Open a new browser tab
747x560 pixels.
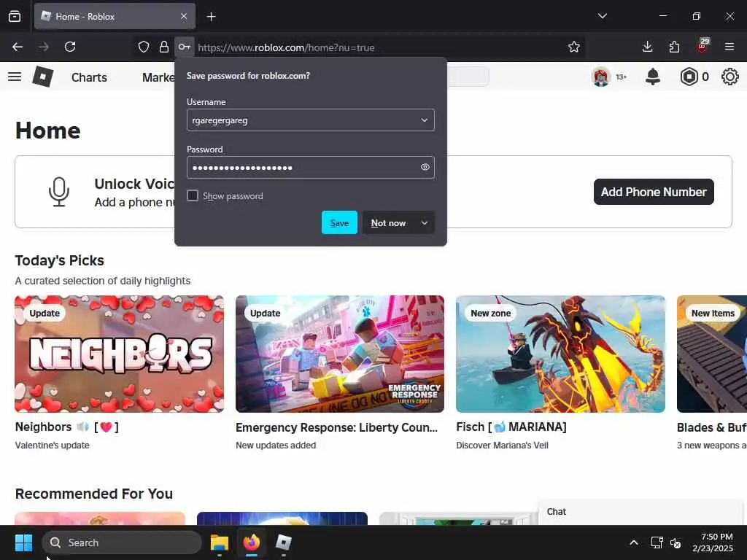(211, 17)
